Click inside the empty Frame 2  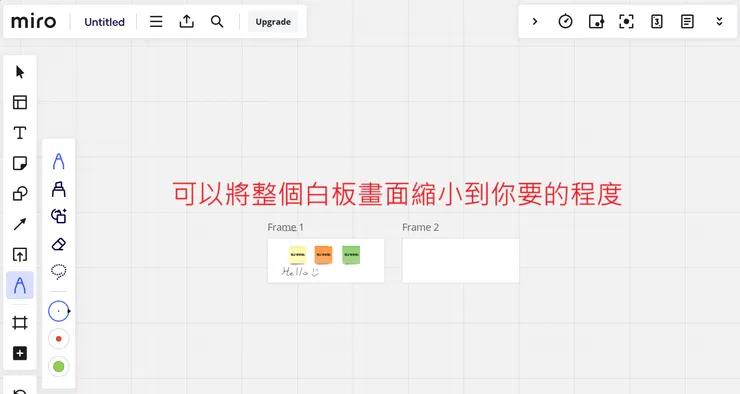(x=461, y=260)
